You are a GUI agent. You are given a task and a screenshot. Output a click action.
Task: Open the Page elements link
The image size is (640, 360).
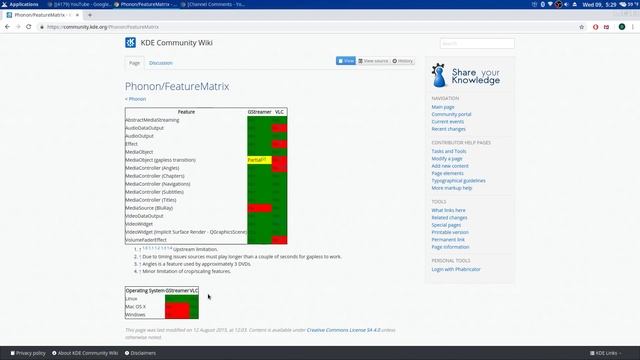(448, 173)
